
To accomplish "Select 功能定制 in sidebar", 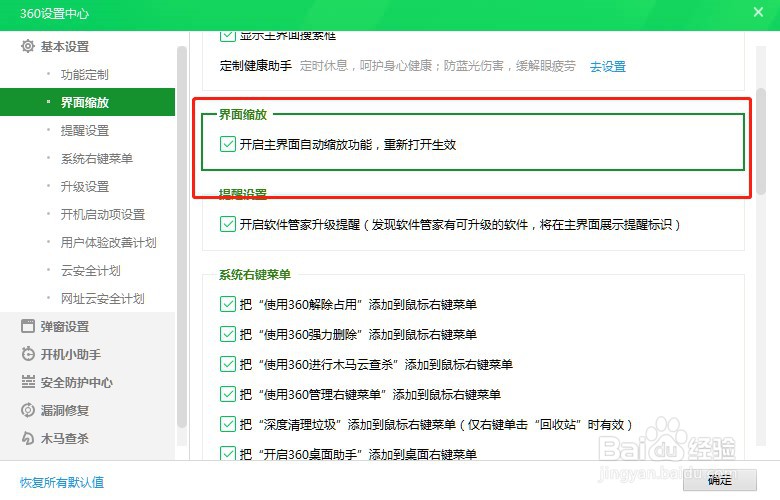I will 85,75.
